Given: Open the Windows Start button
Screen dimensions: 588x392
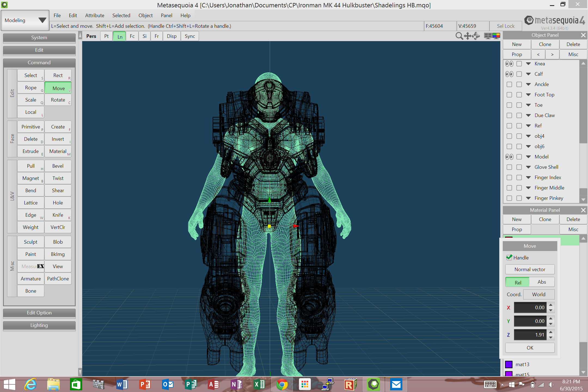Looking at the screenshot, I should click(x=10, y=384).
